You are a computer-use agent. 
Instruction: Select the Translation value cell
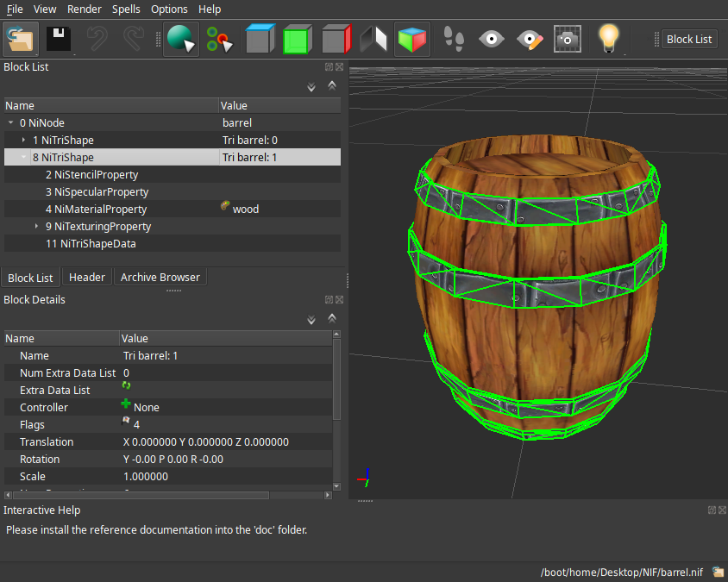click(226, 441)
